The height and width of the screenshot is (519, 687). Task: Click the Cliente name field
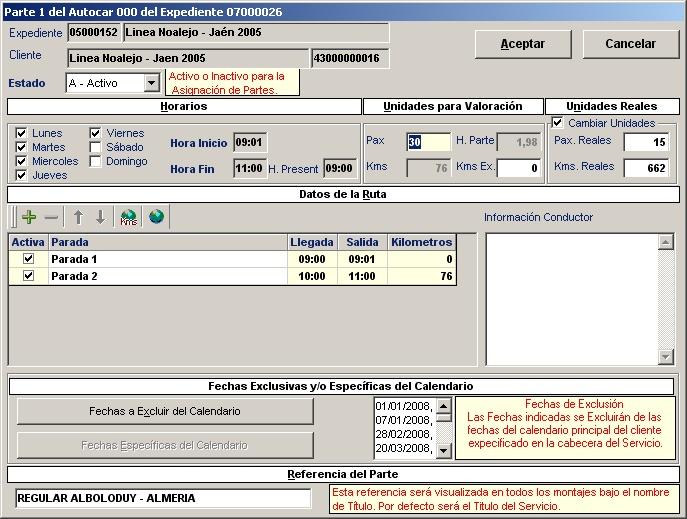(188, 58)
